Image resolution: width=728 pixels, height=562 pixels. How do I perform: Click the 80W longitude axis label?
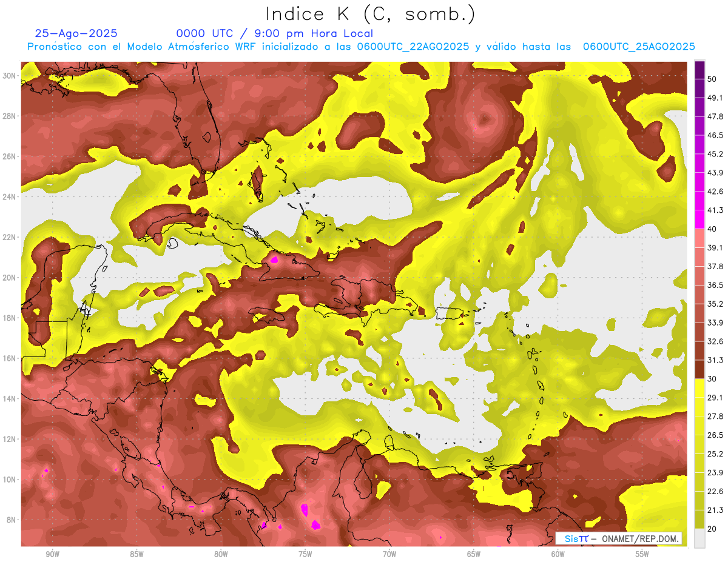(221, 554)
